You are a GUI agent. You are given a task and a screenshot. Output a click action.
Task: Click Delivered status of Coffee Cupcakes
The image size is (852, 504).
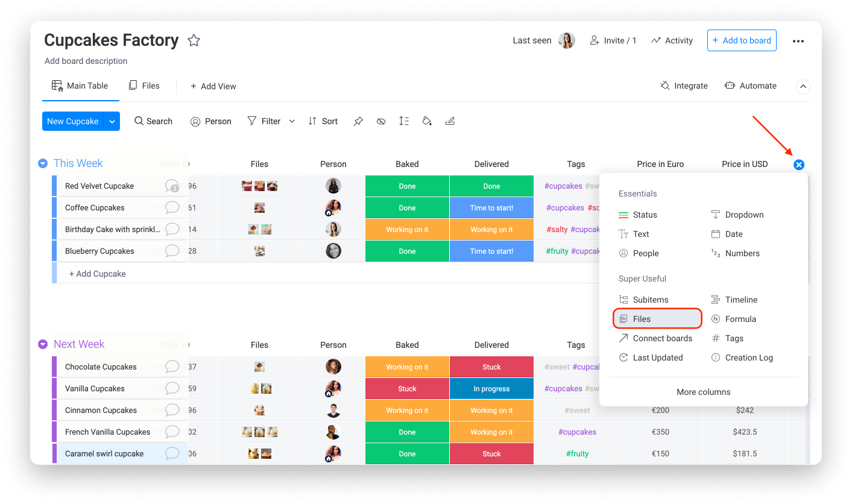(491, 207)
